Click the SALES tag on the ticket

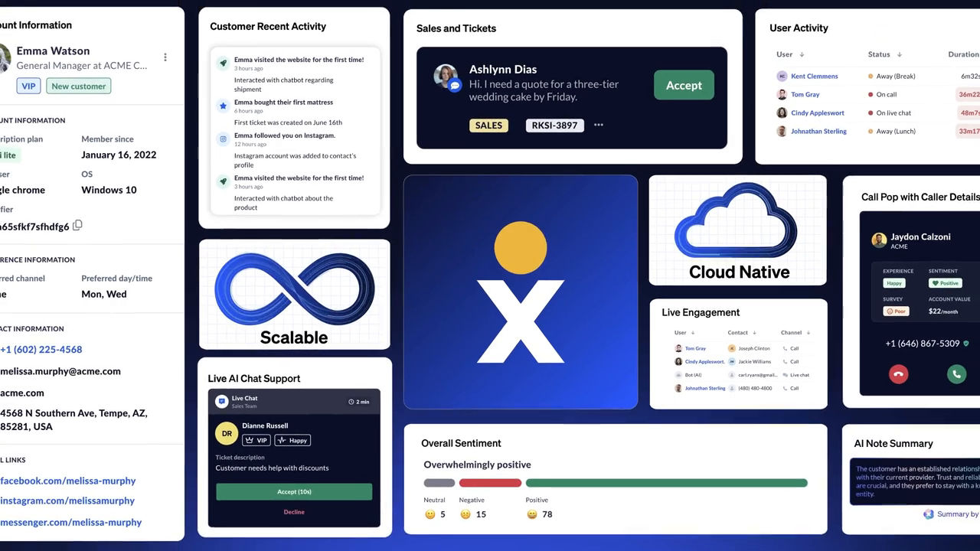488,126
